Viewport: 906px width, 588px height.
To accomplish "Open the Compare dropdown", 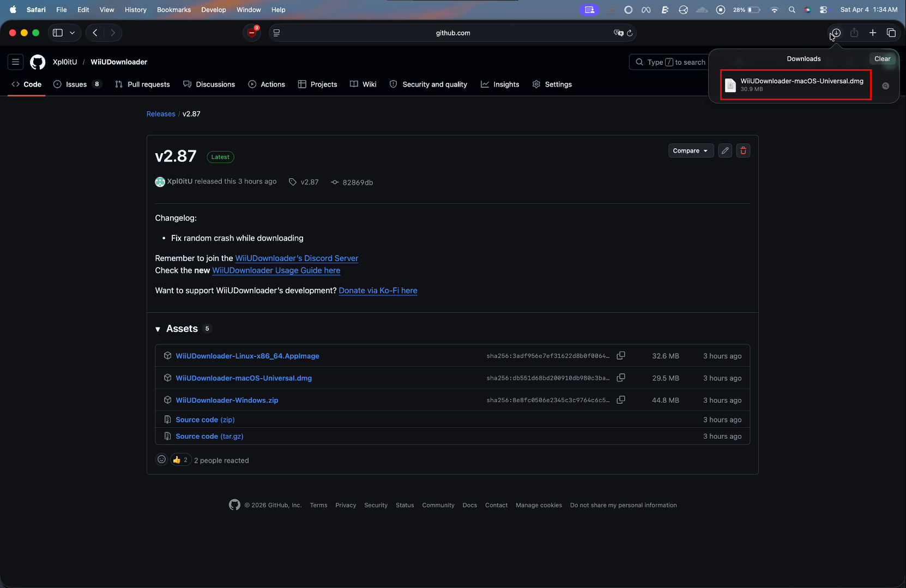I will click(x=690, y=151).
